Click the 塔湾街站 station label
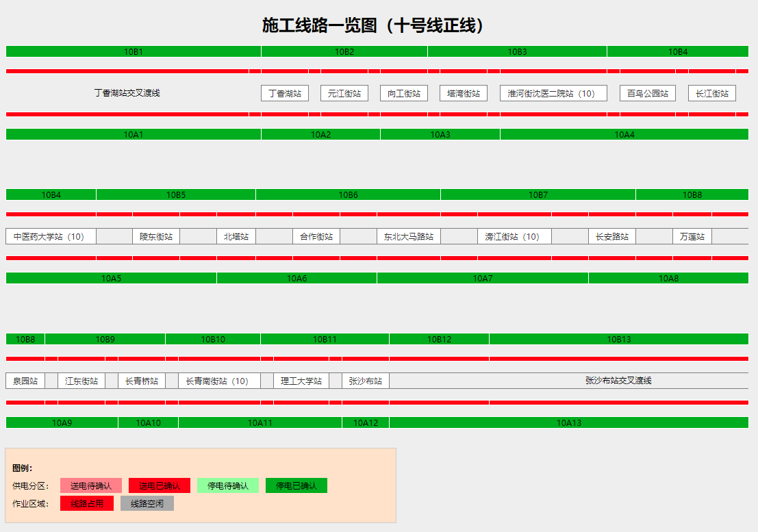This screenshot has height=532, width=758. [x=463, y=93]
